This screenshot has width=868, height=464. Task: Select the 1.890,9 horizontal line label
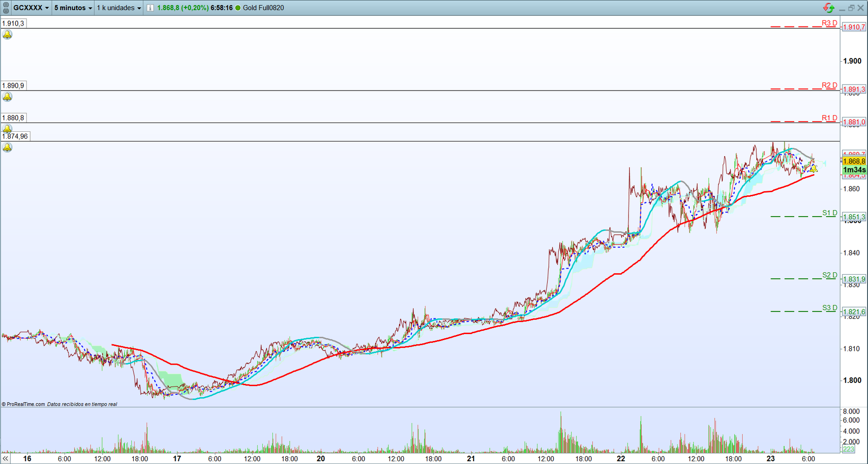tap(13, 85)
